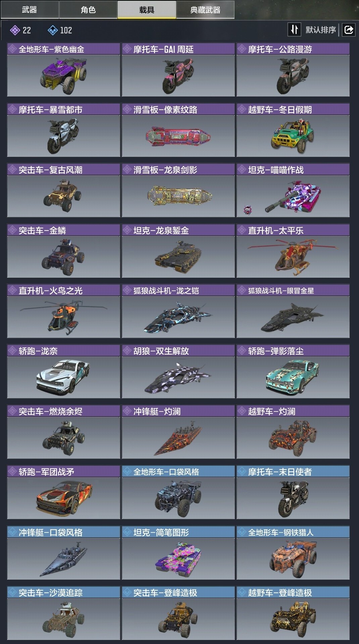This screenshot has width=359, height=644.
Task: Pick the 摩托车-末日使者 motorcycle skin
Action: click(x=293, y=492)
